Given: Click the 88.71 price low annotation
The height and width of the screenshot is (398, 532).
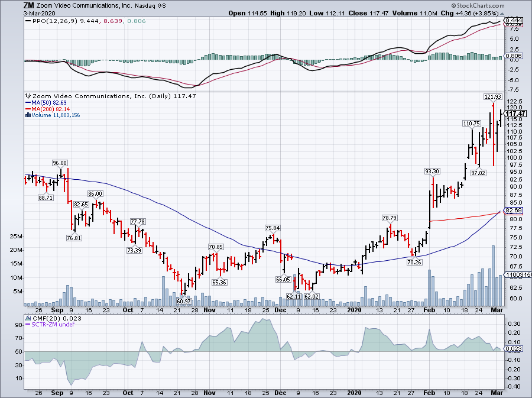Looking at the screenshot, I should click(46, 198).
